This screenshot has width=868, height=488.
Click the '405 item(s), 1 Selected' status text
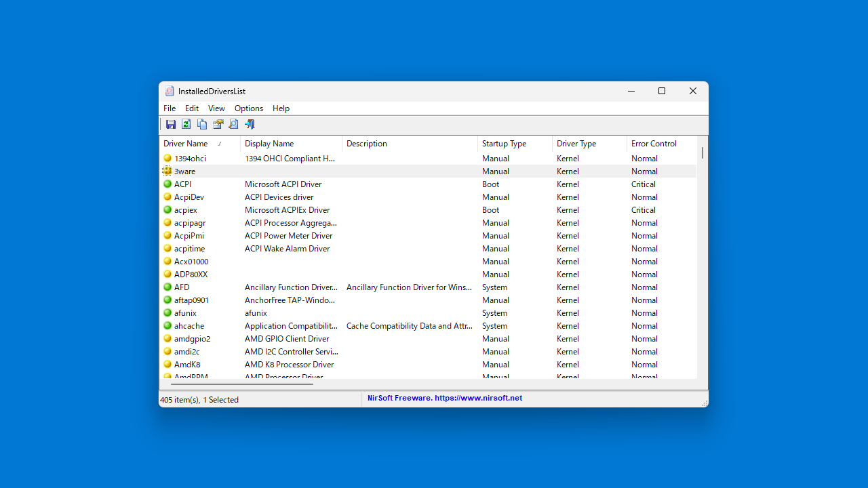(x=199, y=400)
